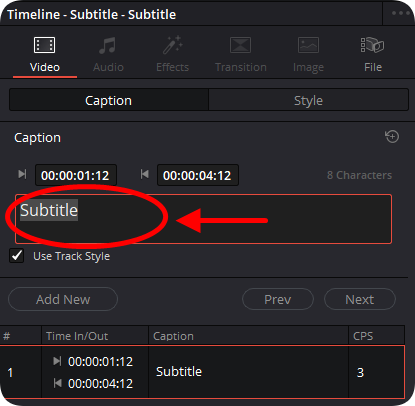Screen dimensions: 415x406
Task: Click the out-point icon beside 00:00:04:12 field
Action: pos(144,174)
